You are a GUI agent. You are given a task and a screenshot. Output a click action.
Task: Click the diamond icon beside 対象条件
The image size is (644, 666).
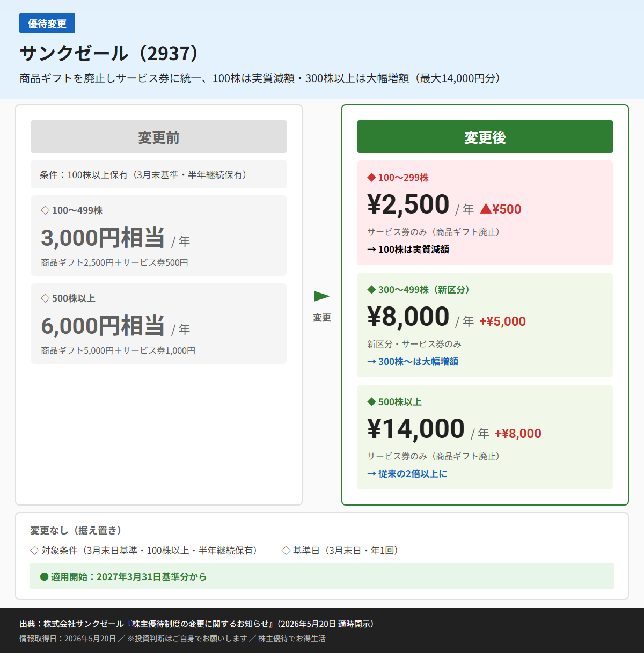35,551
